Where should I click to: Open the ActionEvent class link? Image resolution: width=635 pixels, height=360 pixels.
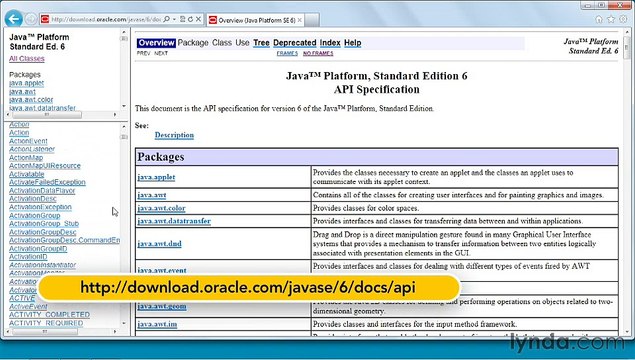[x=28, y=141]
